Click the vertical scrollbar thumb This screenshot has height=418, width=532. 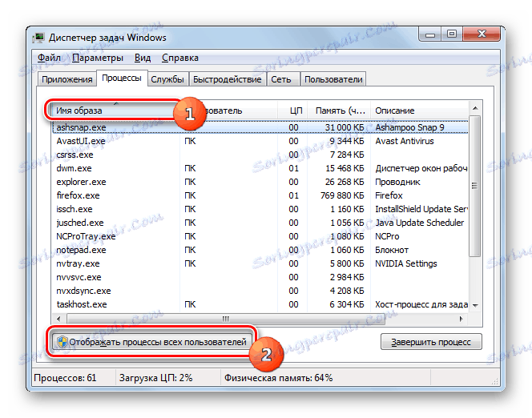pos(475,186)
